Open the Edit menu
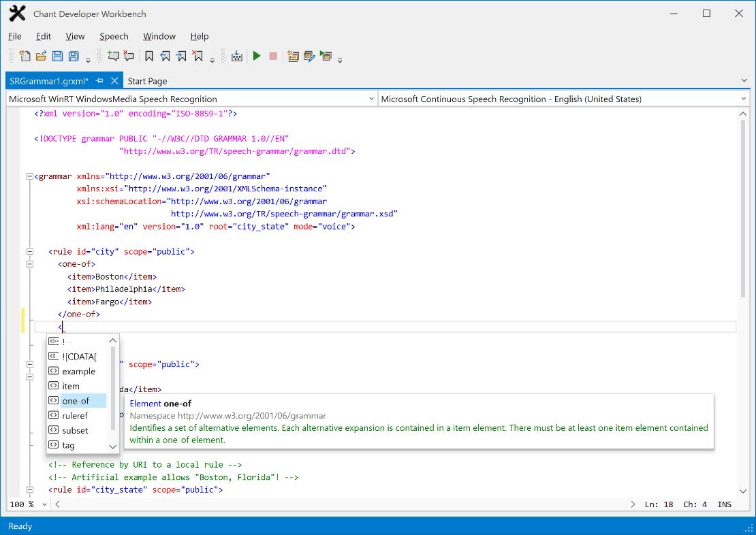Screen dimensions: 756x535 click(x=44, y=36)
